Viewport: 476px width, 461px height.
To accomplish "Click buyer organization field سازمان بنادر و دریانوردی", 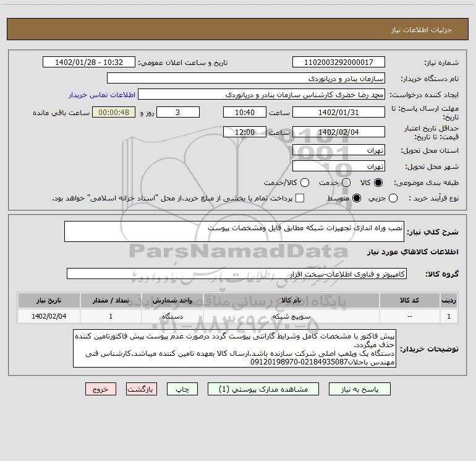I will (246, 79).
